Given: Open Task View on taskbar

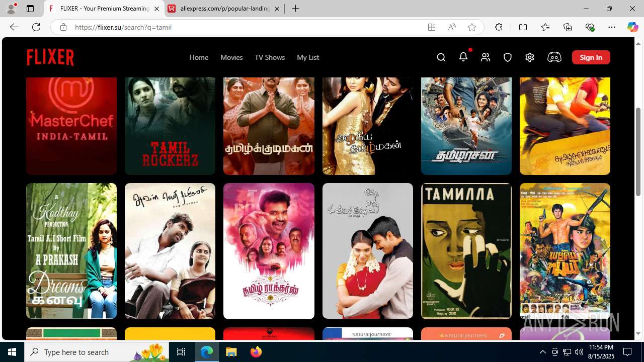Looking at the screenshot, I should pyautogui.click(x=181, y=352).
